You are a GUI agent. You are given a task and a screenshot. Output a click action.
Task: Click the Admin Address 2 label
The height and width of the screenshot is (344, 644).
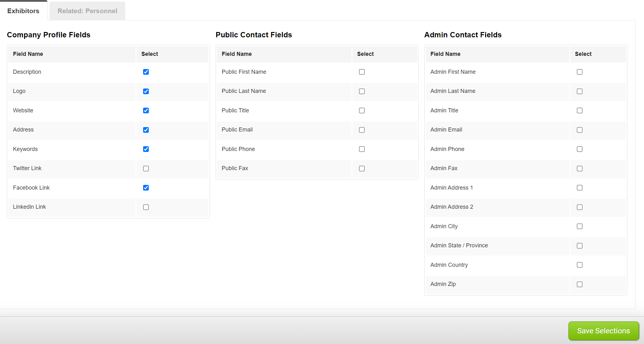click(452, 207)
